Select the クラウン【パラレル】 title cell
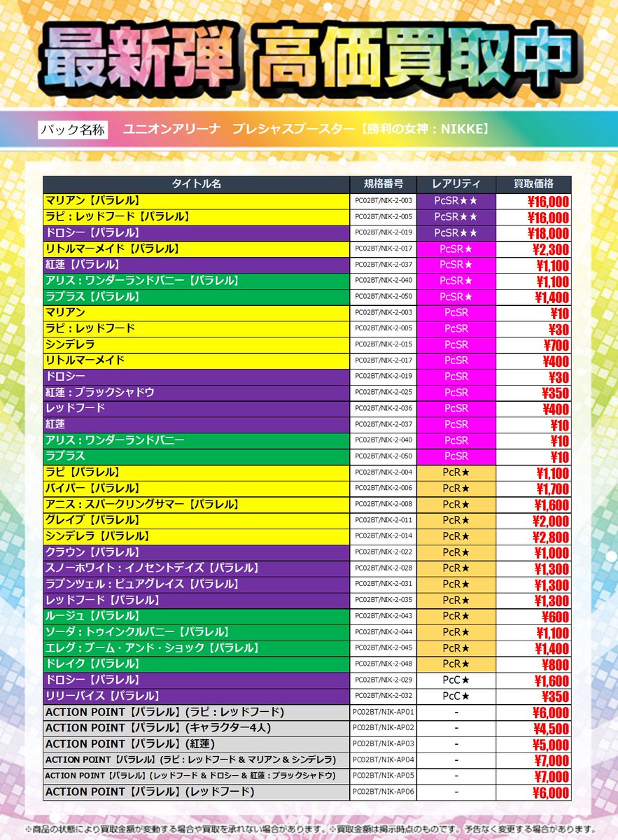 pyautogui.click(x=197, y=553)
